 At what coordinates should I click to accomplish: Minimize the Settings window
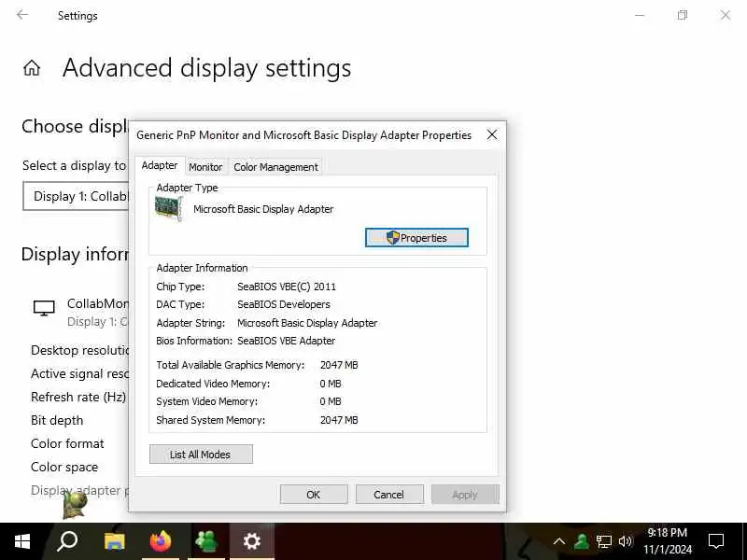[640, 15]
